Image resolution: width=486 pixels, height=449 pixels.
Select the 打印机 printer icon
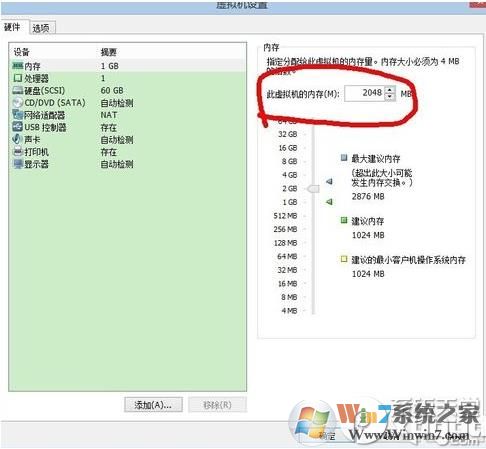(x=18, y=152)
